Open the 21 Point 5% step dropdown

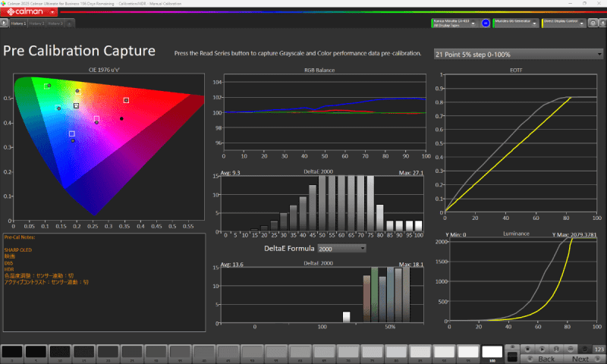pyautogui.click(x=517, y=55)
